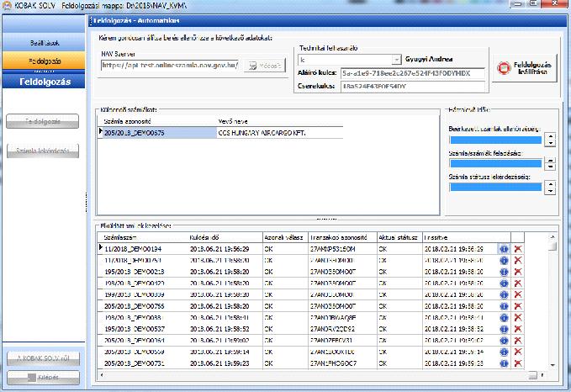Increase Számla státusz lekérdezéséig time with up arrow

click(x=550, y=184)
